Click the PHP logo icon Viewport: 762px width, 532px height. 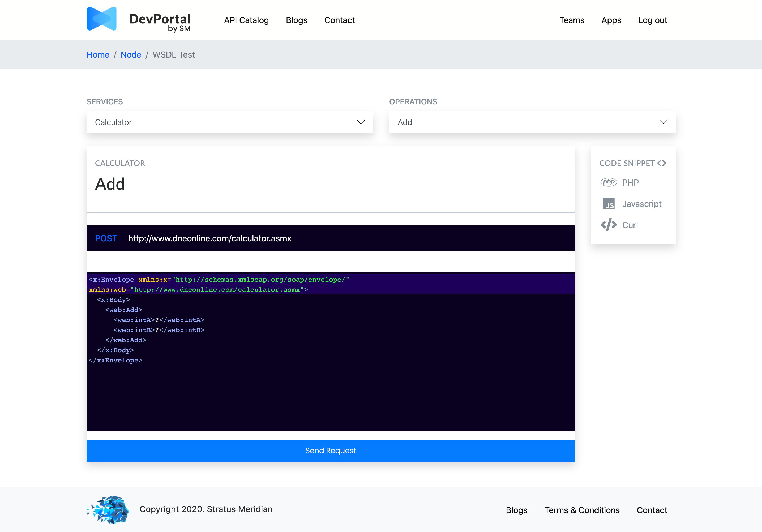tap(608, 182)
